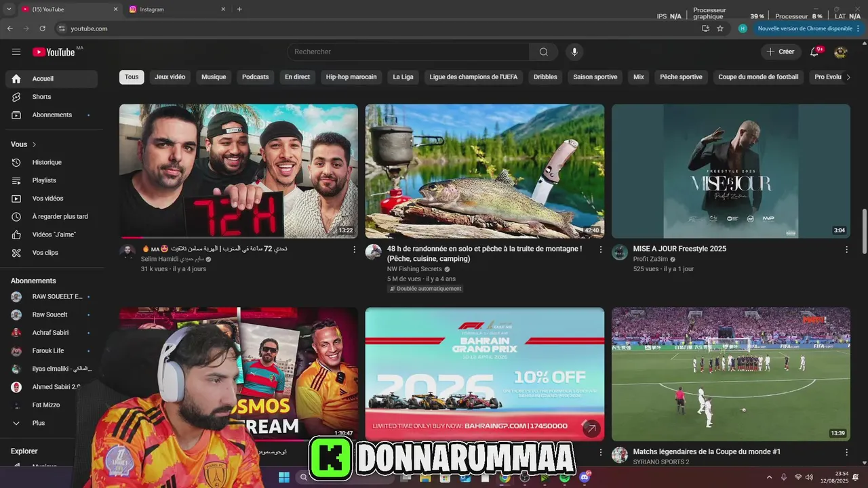Select the Jeux vidéo filter chip
Screen dimensions: 868x488
tap(170, 77)
